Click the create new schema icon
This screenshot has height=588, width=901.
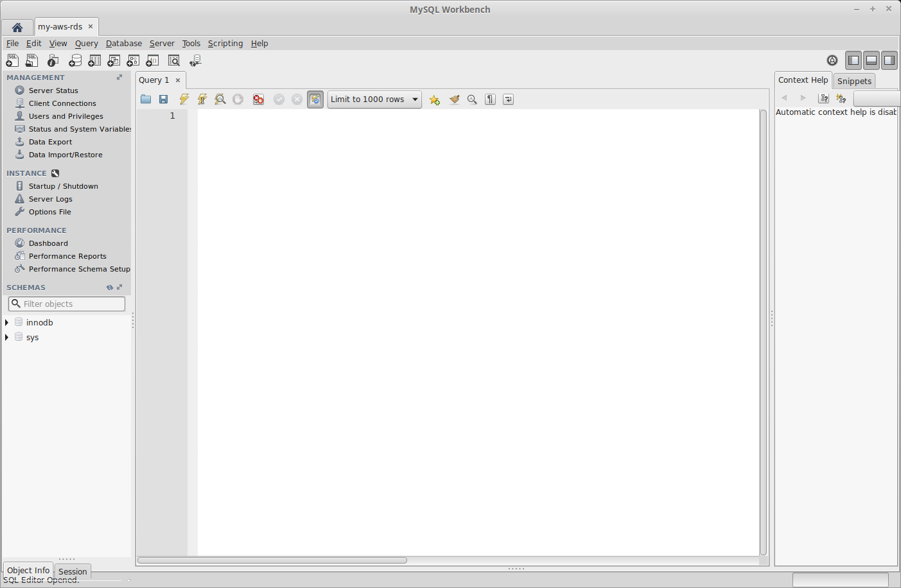75,60
